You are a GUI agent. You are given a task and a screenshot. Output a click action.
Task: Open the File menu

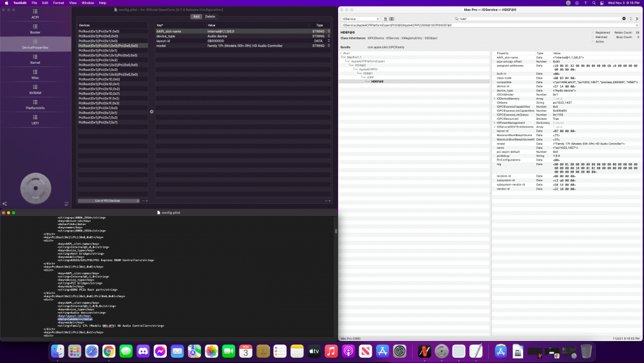click(35, 3)
